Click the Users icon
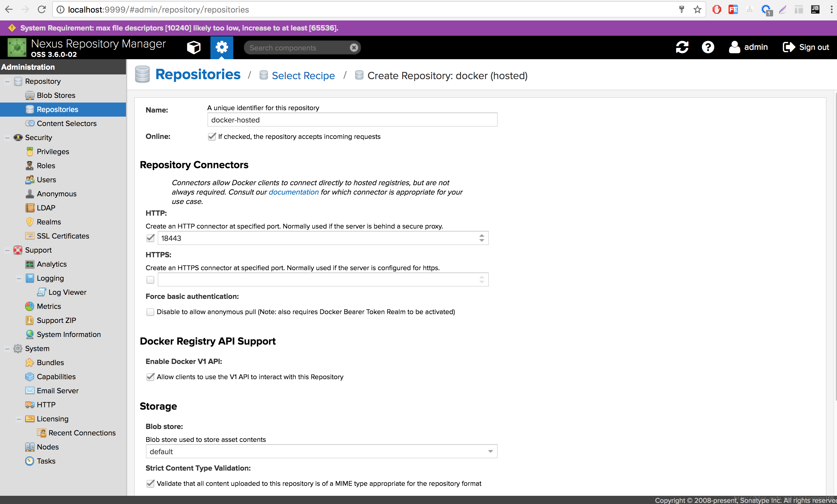 [30, 180]
